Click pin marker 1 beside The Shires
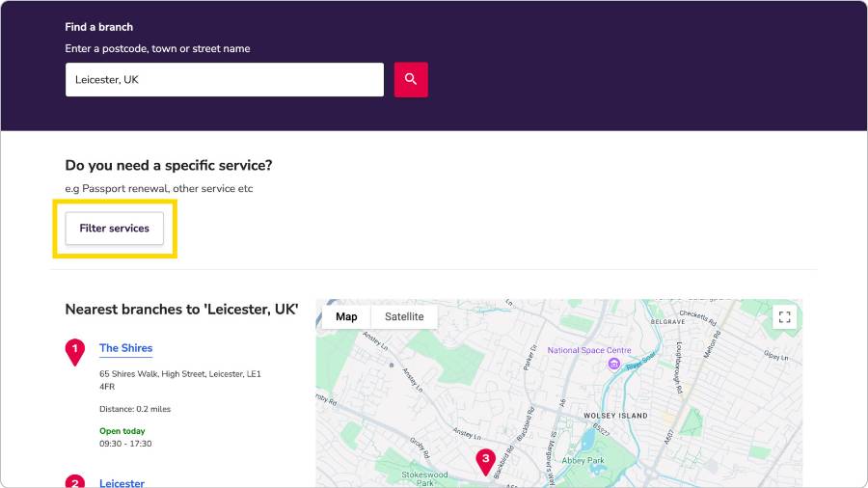 [74, 351]
